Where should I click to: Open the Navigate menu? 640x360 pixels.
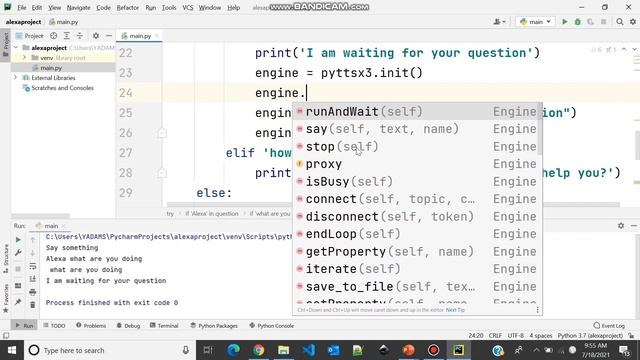coord(78,7)
